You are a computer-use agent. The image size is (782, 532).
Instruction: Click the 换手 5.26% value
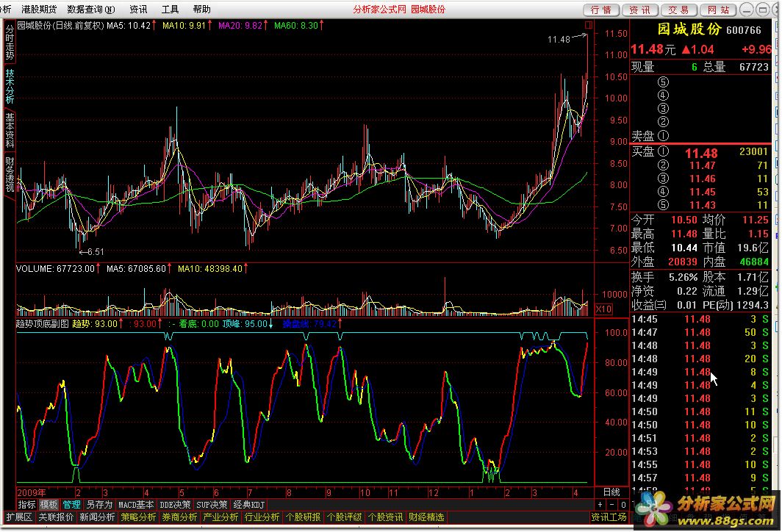tap(683, 277)
